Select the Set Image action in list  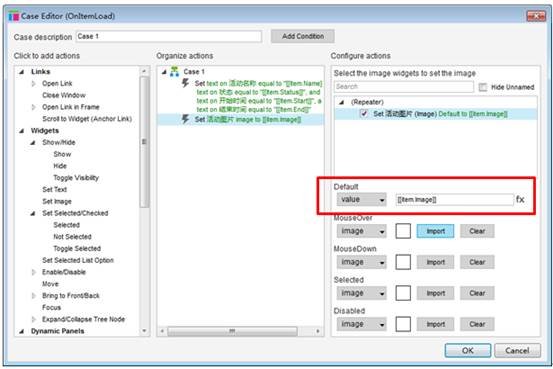point(57,201)
